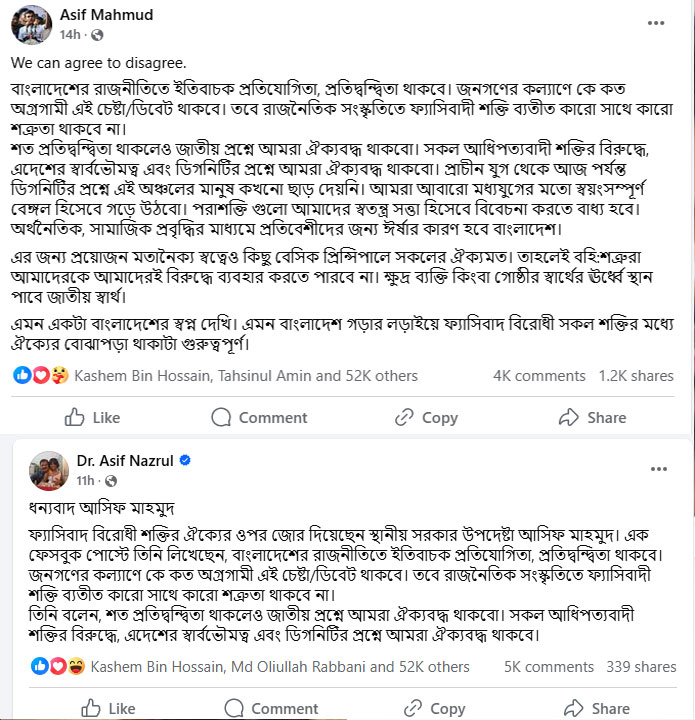This screenshot has height=720, width=695.
Task: Open options menu for Asif Mahmud's post
Action: (656, 20)
